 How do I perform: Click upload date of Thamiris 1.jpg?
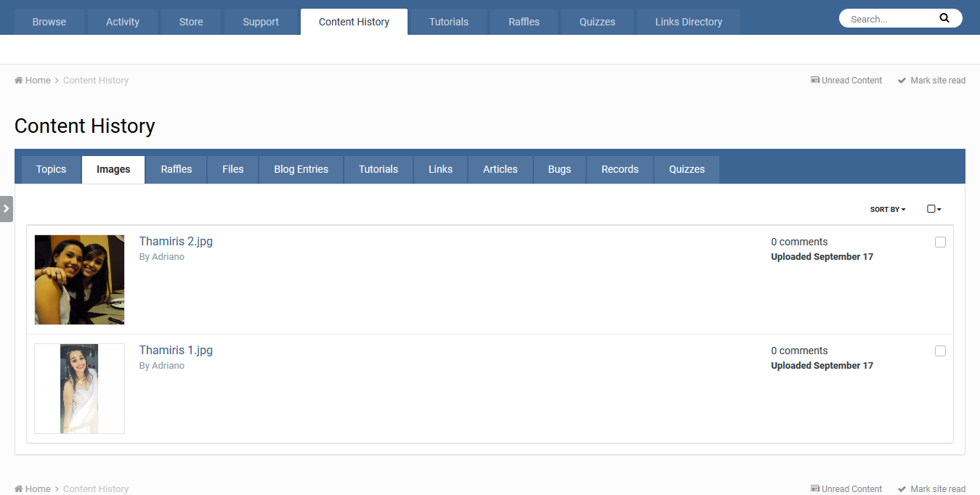[x=822, y=366]
